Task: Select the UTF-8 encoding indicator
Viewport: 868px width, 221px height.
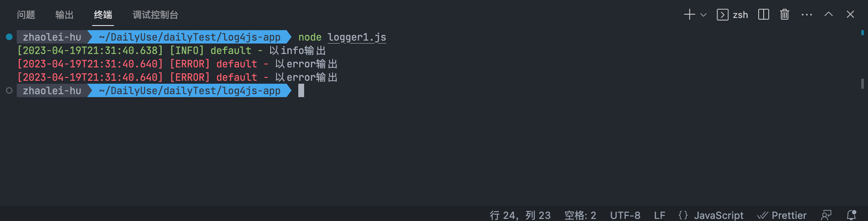Action: point(625,215)
